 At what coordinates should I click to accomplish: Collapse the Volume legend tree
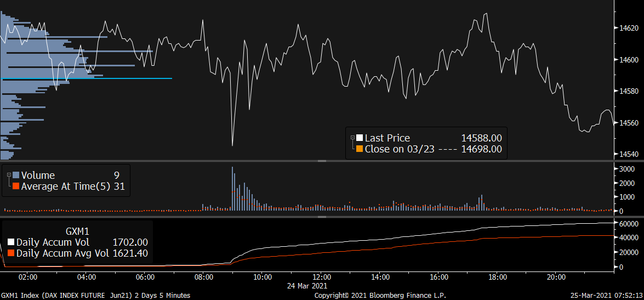click(9, 174)
